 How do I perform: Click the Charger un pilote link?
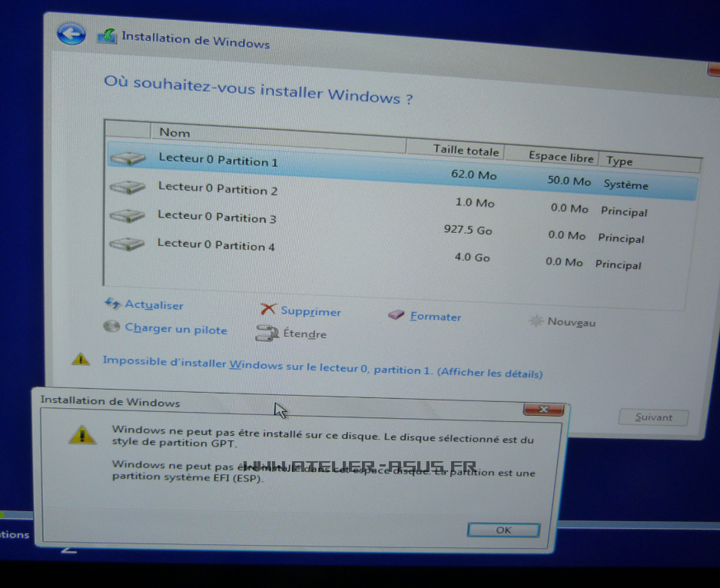(x=176, y=329)
